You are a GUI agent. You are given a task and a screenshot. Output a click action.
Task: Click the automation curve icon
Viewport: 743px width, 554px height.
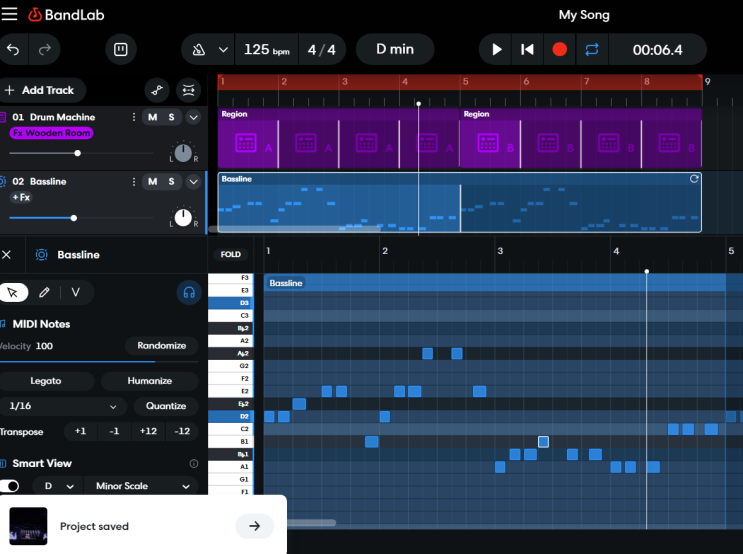[x=156, y=90]
